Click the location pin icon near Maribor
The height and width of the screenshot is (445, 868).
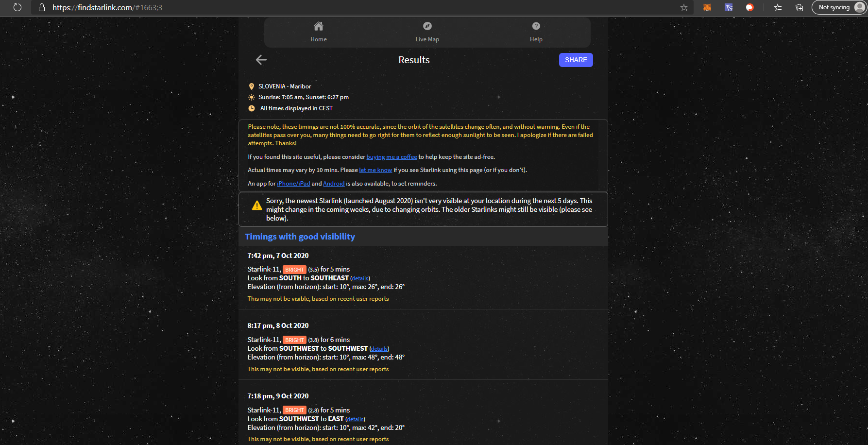point(252,86)
